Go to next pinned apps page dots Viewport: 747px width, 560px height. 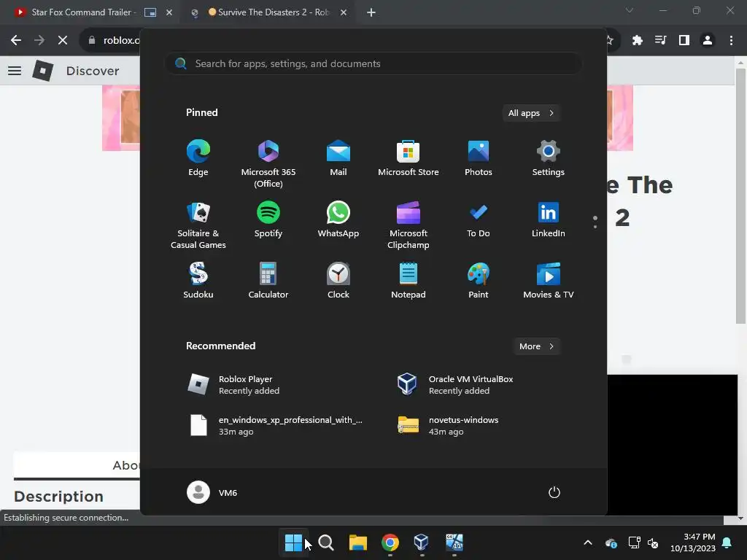pyautogui.click(x=595, y=222)
